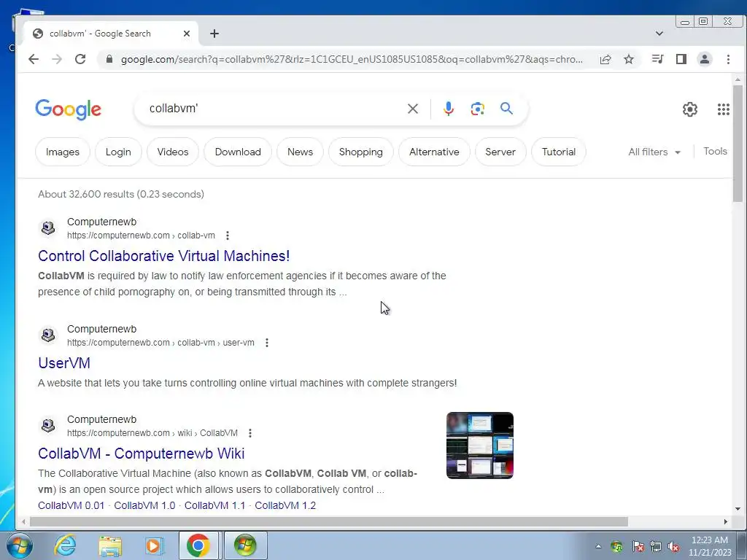Open the Chrome profile avatar
The image size is (747, 560).
point(705,59)
